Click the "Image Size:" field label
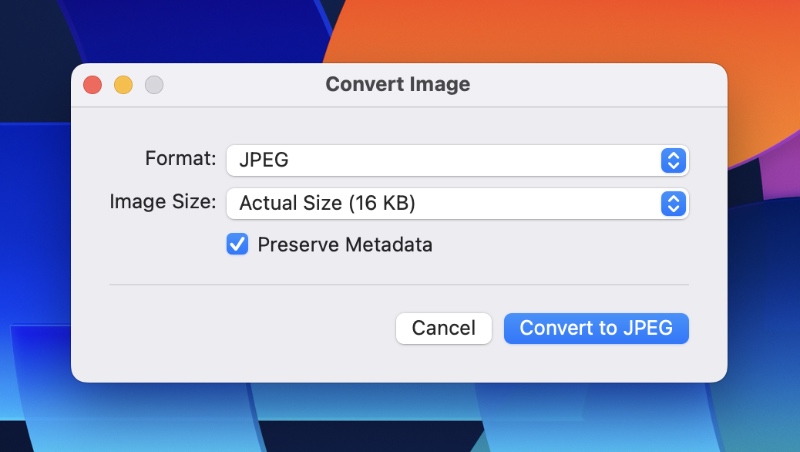Viewport: 800px width, 452px height. [162, 202]
